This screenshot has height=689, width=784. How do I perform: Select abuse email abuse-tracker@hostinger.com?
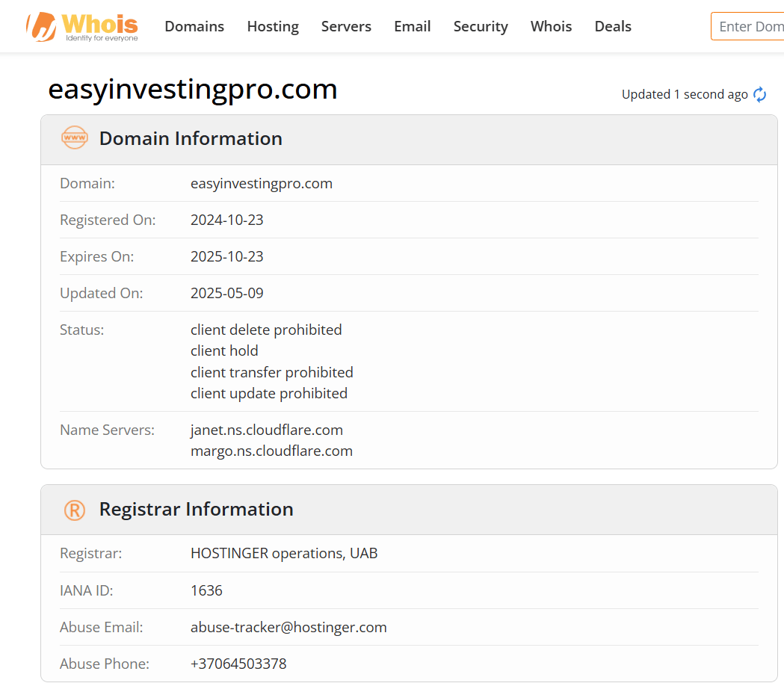pyautogui.click(x=288, y=627)
